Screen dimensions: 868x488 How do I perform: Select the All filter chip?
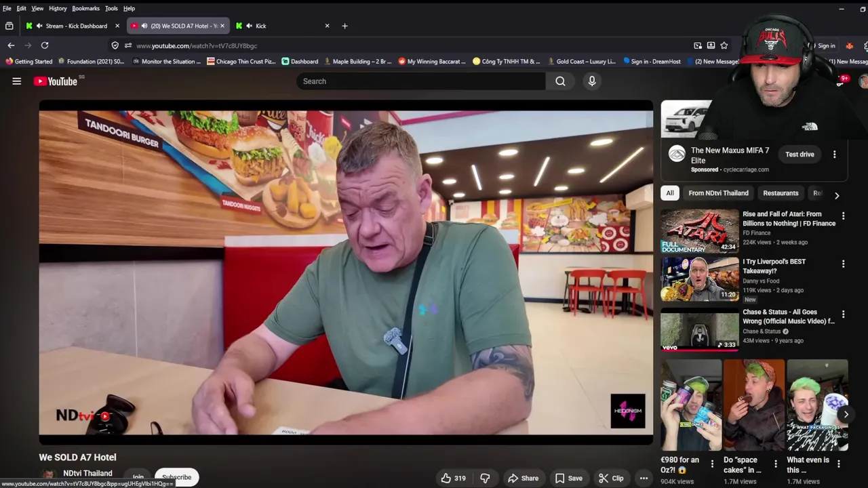pos(670,193)
